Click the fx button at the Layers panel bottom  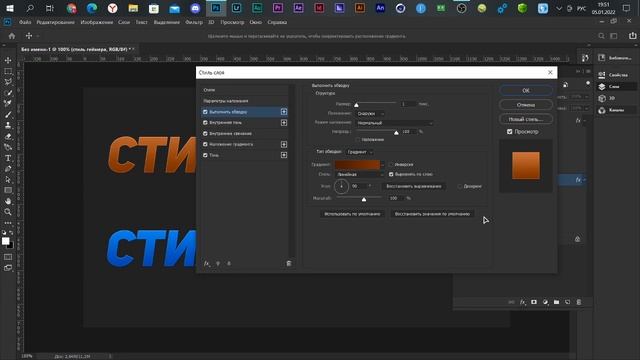pos(522,302)
